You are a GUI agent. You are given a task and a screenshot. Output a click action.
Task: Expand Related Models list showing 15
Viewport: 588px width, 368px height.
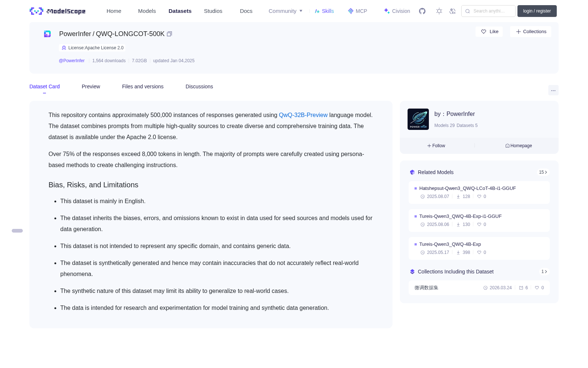click(x=543, y=172)
